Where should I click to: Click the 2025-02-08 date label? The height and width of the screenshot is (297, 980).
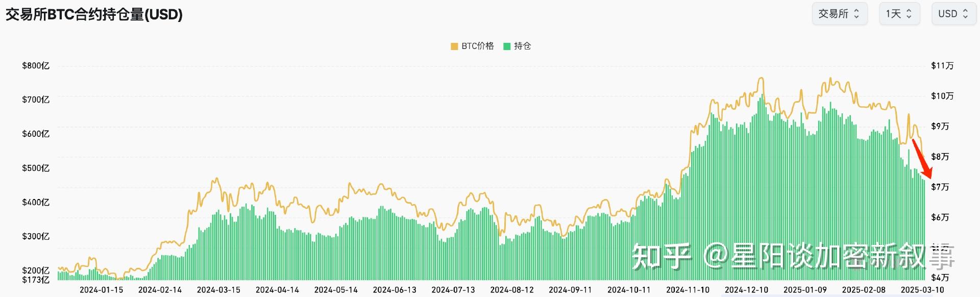click(864, 290)
